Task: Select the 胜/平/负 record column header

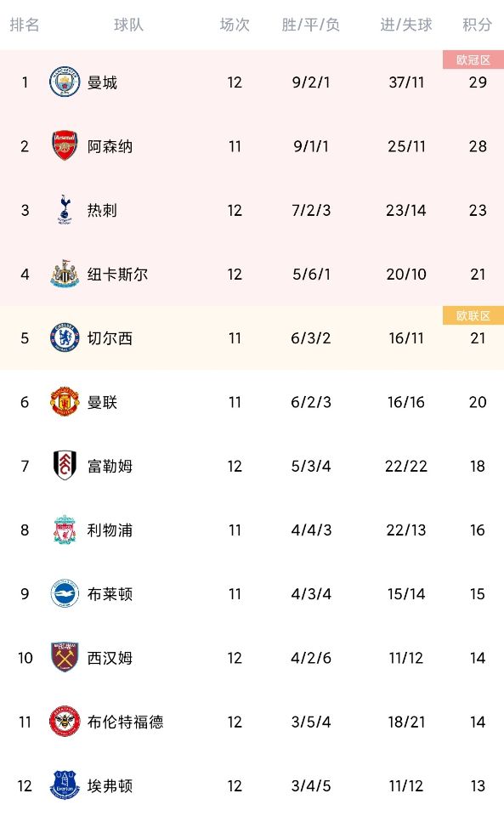Action: pyautogui.click(x=310, y=25)
